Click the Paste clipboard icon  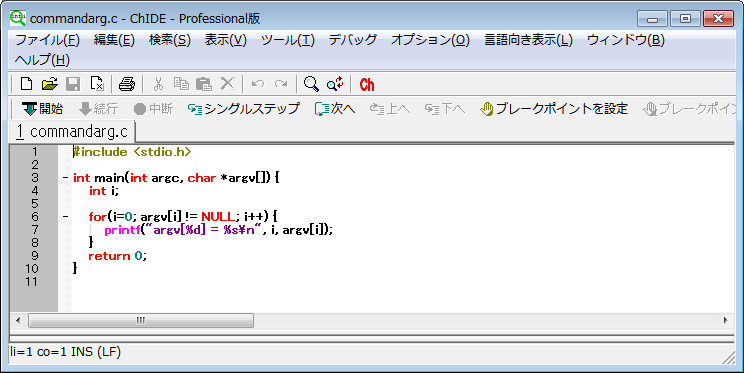[x=204, y=84]
